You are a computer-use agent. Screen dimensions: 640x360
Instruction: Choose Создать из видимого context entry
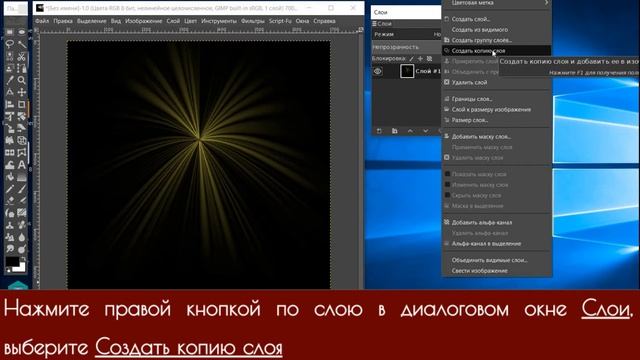pyautogui.click(x=497, y=30)
